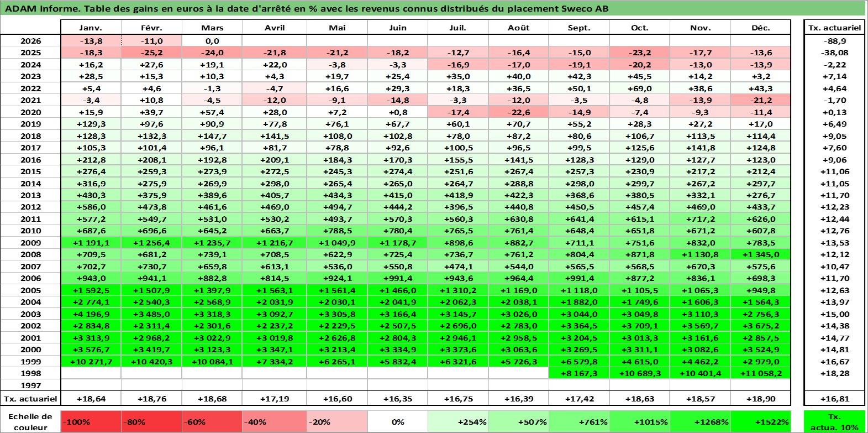Click the cell showing -13,8
This screenshot has height=433, width=868.
[91, 41]
